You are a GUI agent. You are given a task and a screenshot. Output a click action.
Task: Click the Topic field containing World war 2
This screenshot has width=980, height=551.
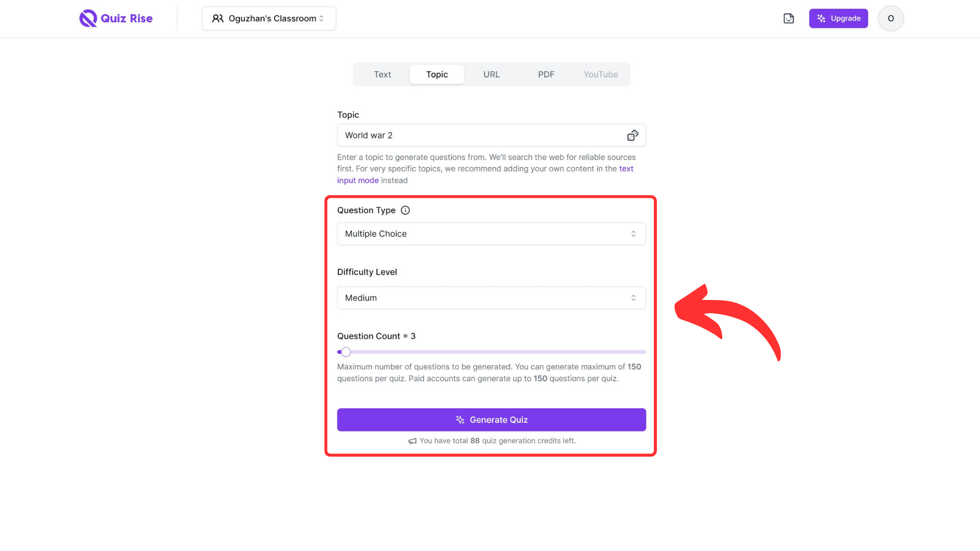[x=480, y=135]
